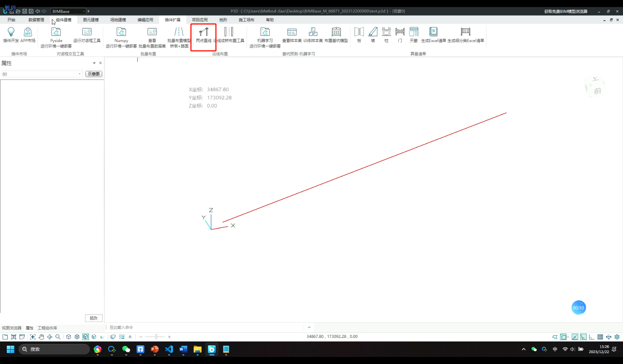The height and width of the screenshot is (364, 623).
Task: Click the zoom slider handle in bottom toolbar
Action: tap(156, 337)
